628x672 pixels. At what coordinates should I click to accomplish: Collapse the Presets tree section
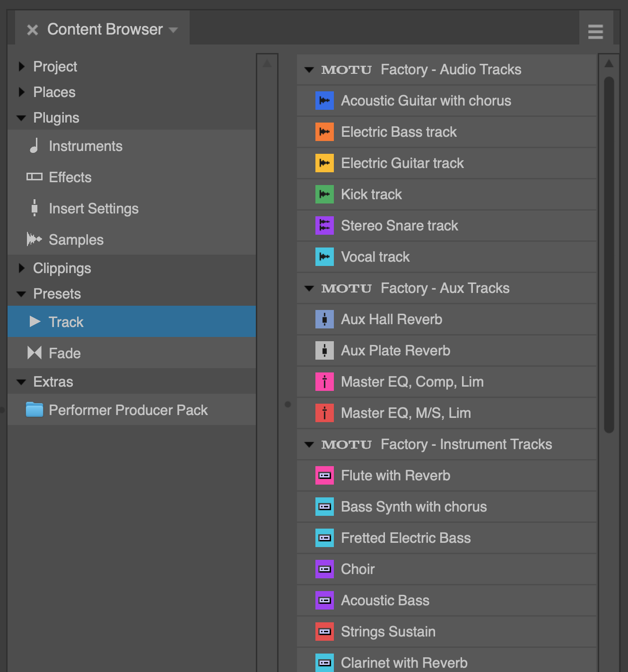coord(21,294)
